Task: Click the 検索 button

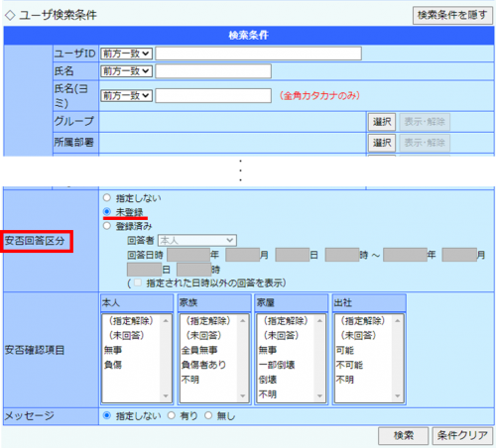Action: tap(404, 435)
